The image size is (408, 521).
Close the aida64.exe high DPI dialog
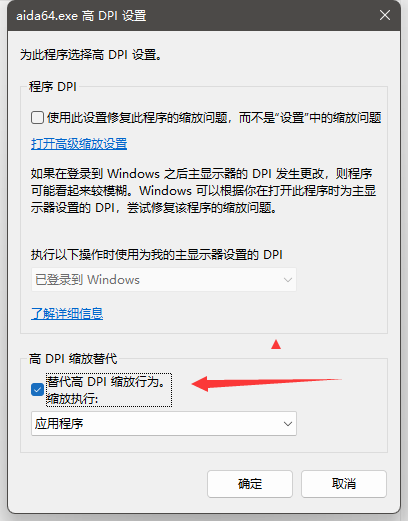[385, 15]
